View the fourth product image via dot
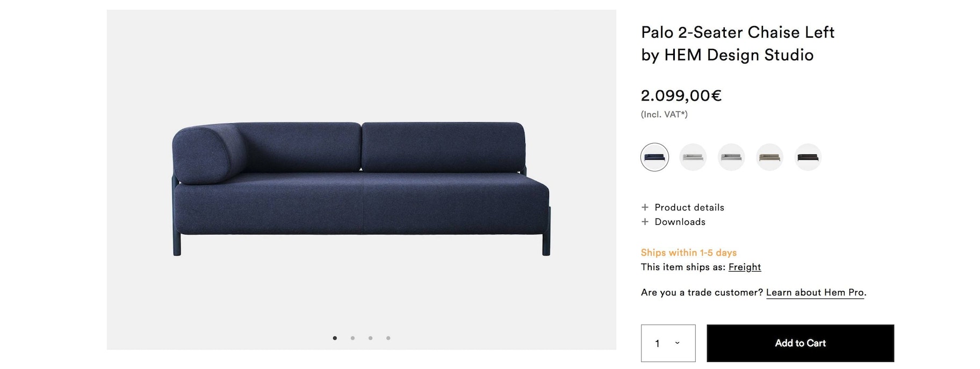 (x=388, y=338)
